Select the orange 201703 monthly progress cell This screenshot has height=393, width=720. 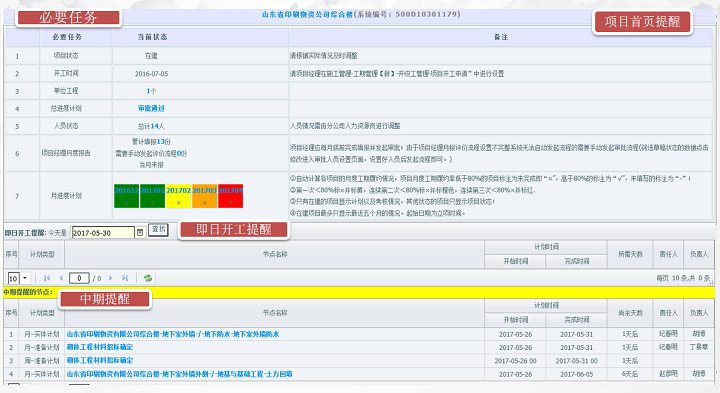pos(205,196)
